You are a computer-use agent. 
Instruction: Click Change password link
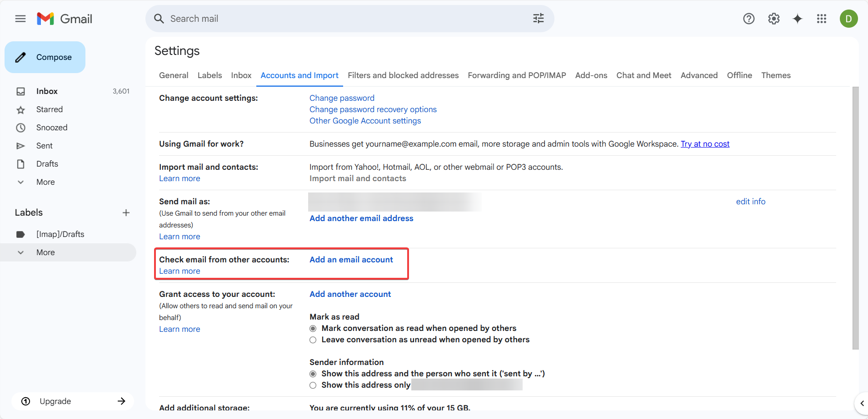click(x=342, y=98)
